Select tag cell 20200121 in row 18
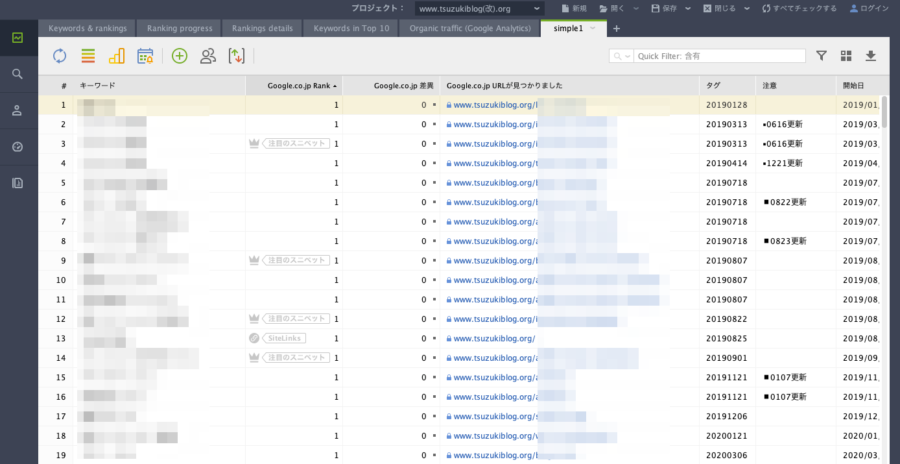Image resolution: width=900 pixels, height=464 pixels. click(728, 436)
